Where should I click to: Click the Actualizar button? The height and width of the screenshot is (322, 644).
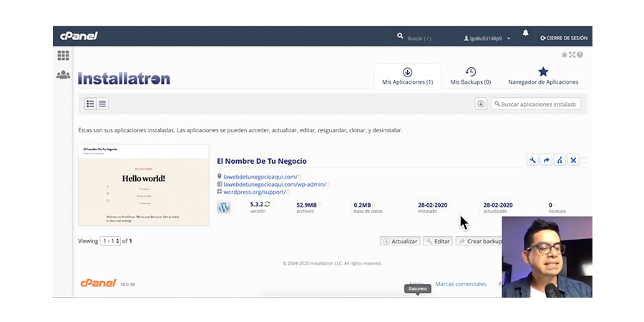tap(400, 242)
